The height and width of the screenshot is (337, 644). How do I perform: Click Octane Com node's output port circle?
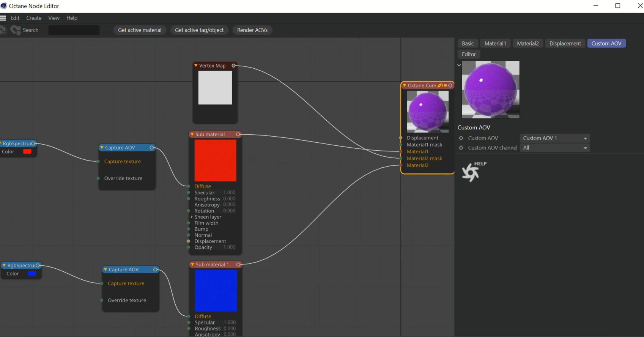click(450, 85)
